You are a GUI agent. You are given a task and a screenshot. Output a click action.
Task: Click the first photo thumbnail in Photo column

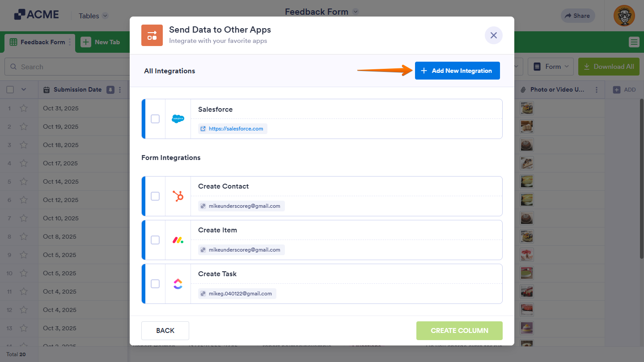526,108
